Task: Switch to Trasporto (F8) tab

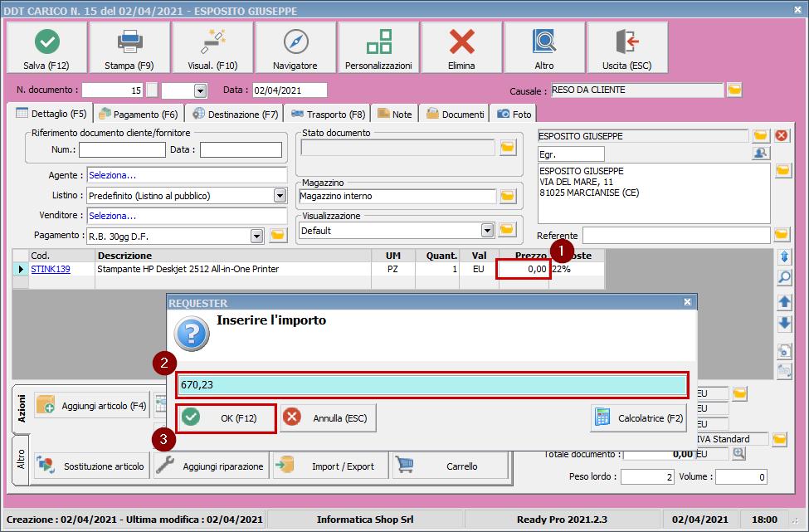Action: [x=328, y=114]
